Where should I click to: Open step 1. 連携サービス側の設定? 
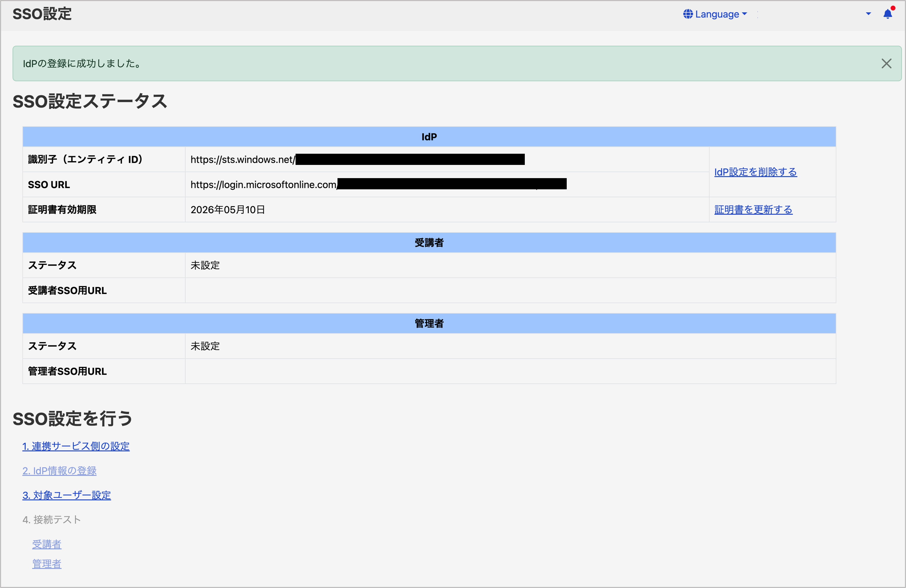[x=76, y=446]
